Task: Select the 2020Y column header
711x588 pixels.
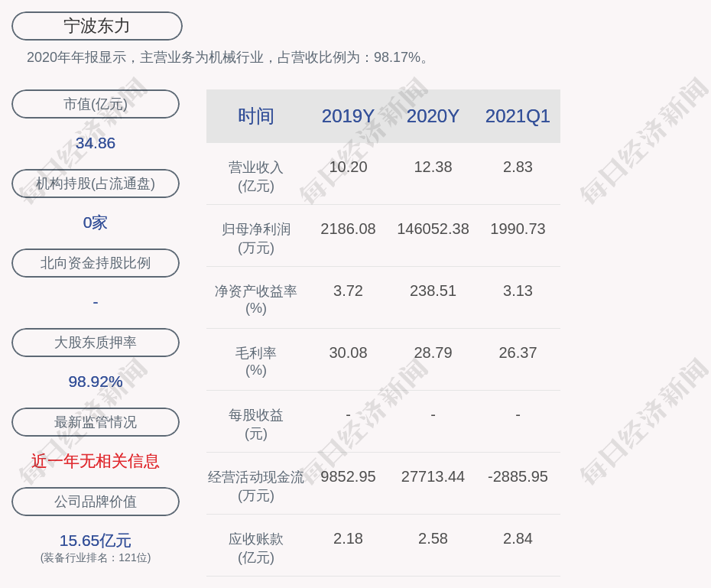Action: [x=433, y=116]
